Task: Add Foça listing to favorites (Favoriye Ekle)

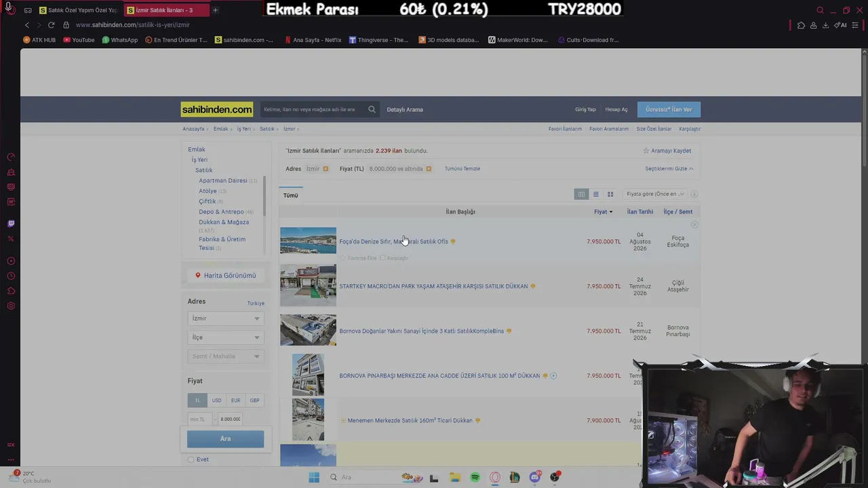Action: tap(359, 258)
